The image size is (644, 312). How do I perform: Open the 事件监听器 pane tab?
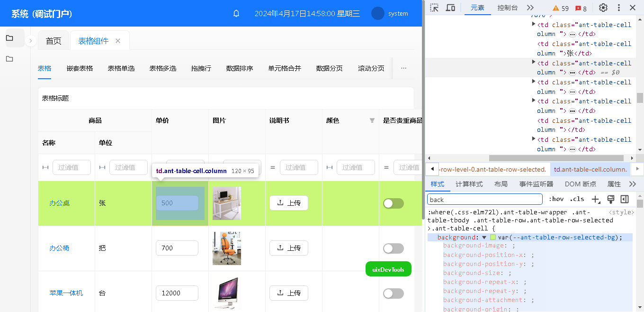(x=536, y=184)
